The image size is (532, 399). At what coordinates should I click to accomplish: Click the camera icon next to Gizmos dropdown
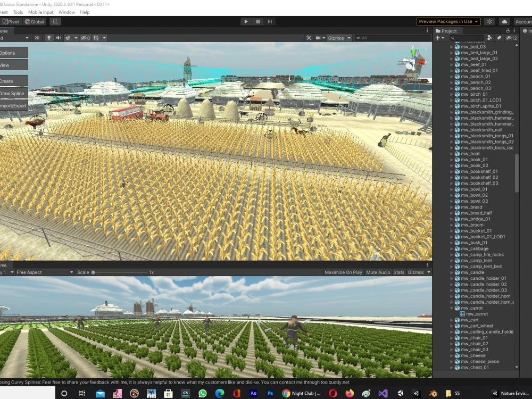tap(318, 38)
